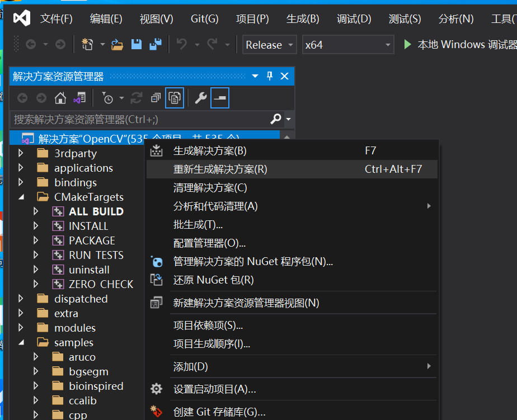Open the Release configuration dropdown
Viewport: 517px width, 420px height.
point(269,45)
